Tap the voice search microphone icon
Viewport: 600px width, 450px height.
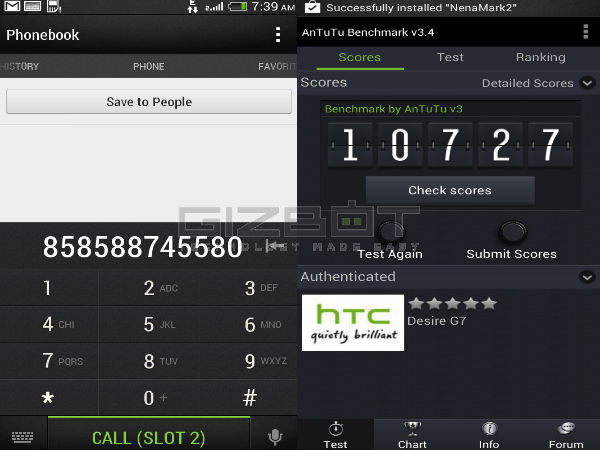point(275,436)
